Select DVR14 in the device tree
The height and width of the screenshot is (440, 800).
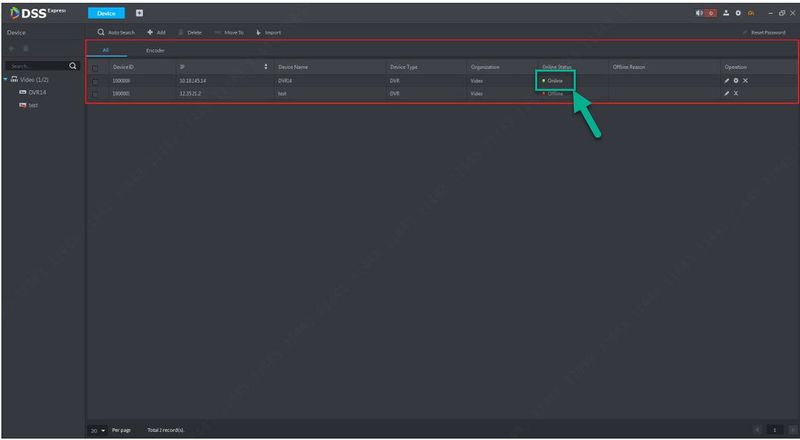point(33,92)
